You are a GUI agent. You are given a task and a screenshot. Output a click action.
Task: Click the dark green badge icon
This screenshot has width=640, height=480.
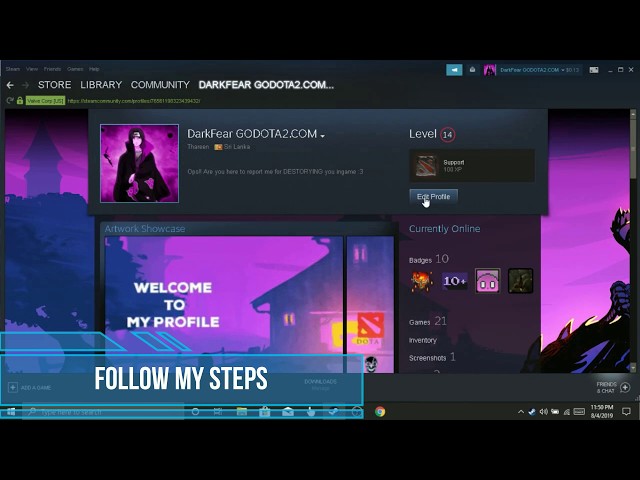pos(520,281)
